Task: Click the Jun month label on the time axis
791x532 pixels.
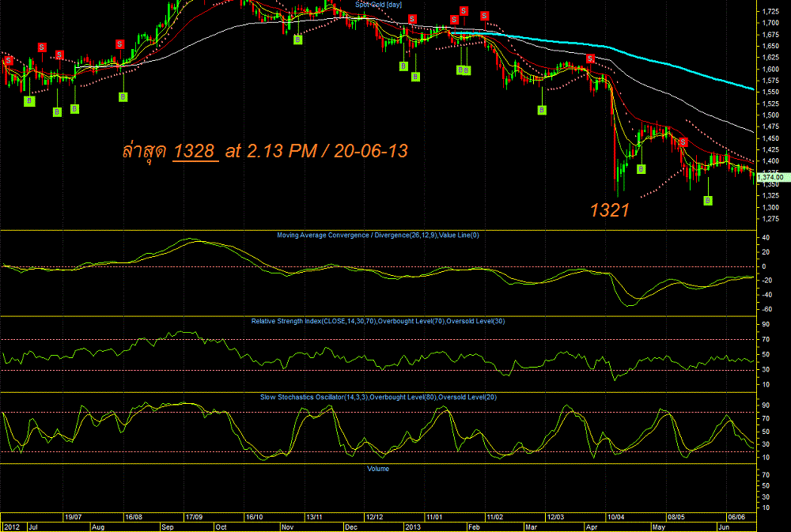Action: coord(724,527)
